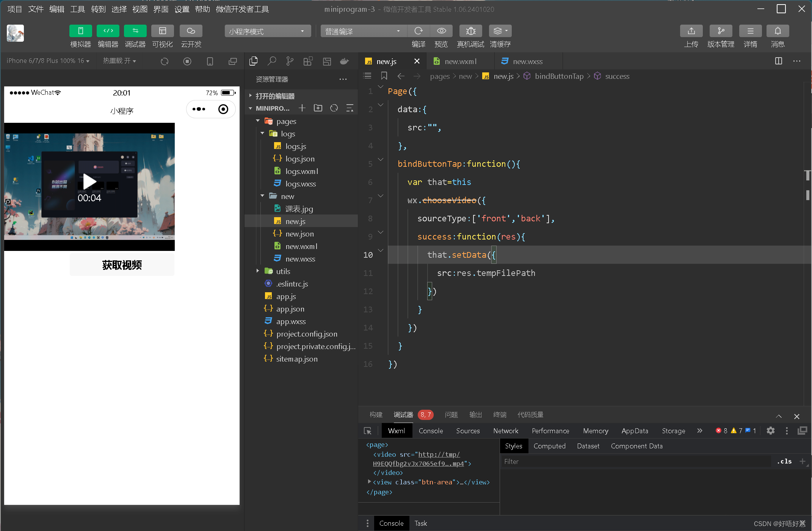This screenshot has height=531, width=812.
Task: Switch to the new.wxml editor tab
Action: [x=460, y=61]
